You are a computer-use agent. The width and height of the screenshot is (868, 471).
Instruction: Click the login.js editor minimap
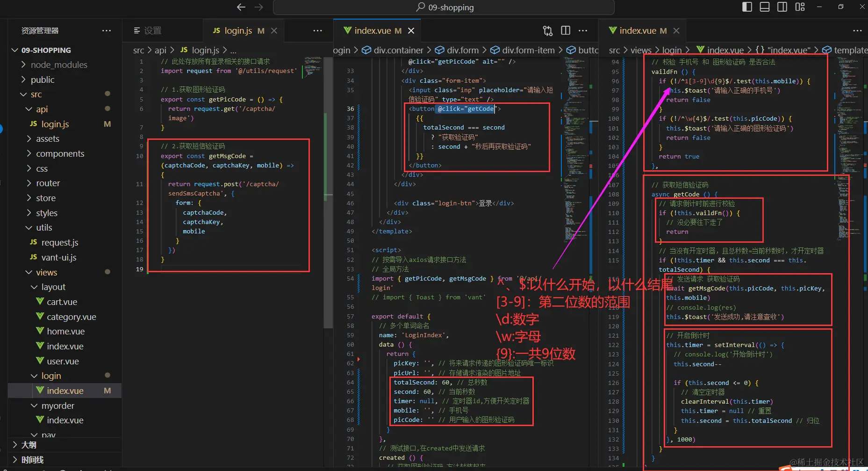click(x=313, y=67)
